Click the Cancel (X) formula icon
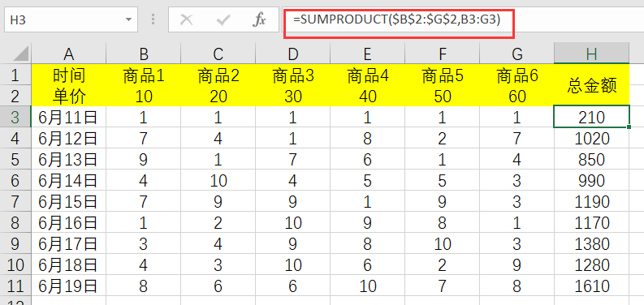The width and height of the screenshot is (644, 305). [187, 19]
